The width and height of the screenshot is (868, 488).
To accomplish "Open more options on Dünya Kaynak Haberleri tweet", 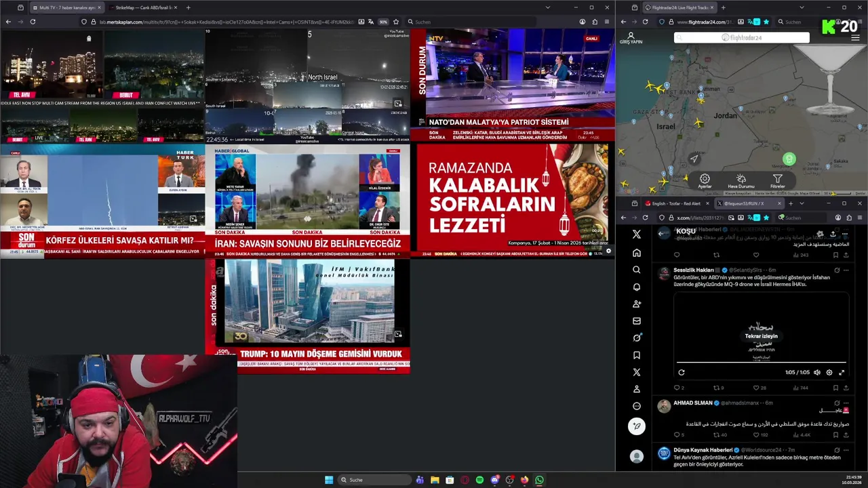I will pos(845,449).
